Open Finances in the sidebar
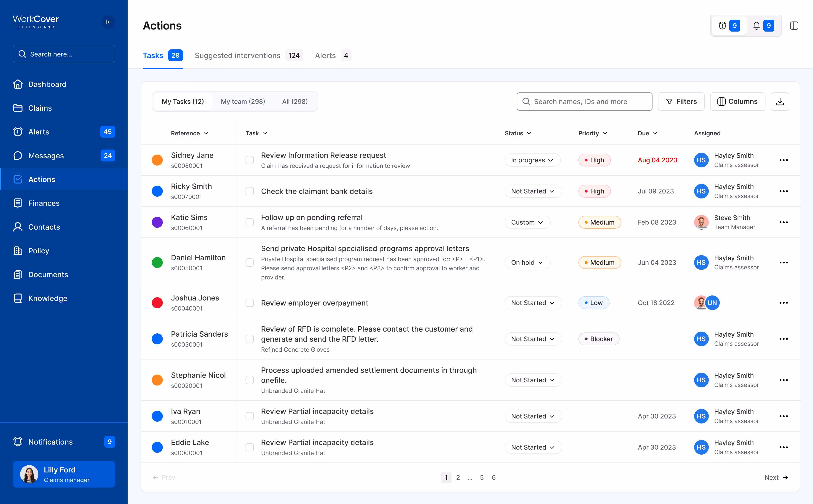 pyautogui.click(x=36, y=203)
